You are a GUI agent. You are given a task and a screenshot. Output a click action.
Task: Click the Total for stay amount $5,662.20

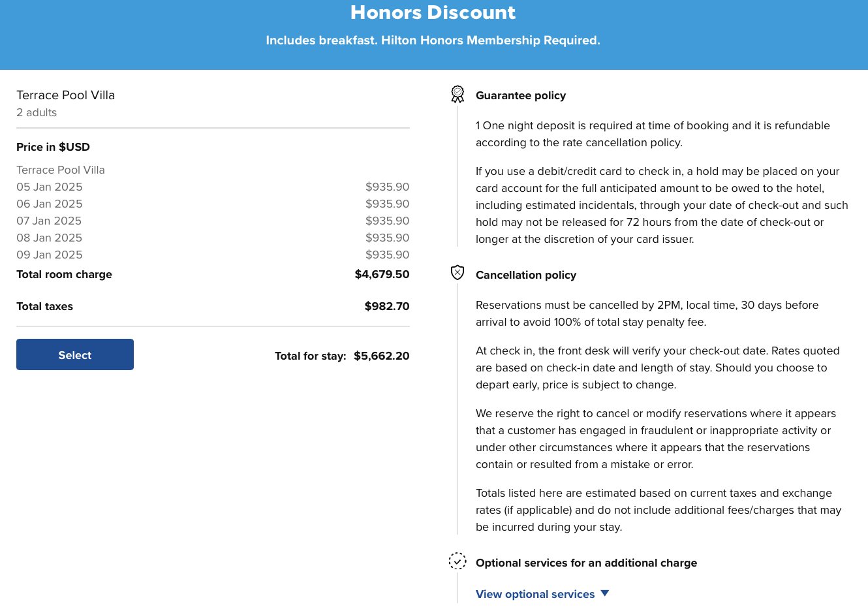coord(382,356)
